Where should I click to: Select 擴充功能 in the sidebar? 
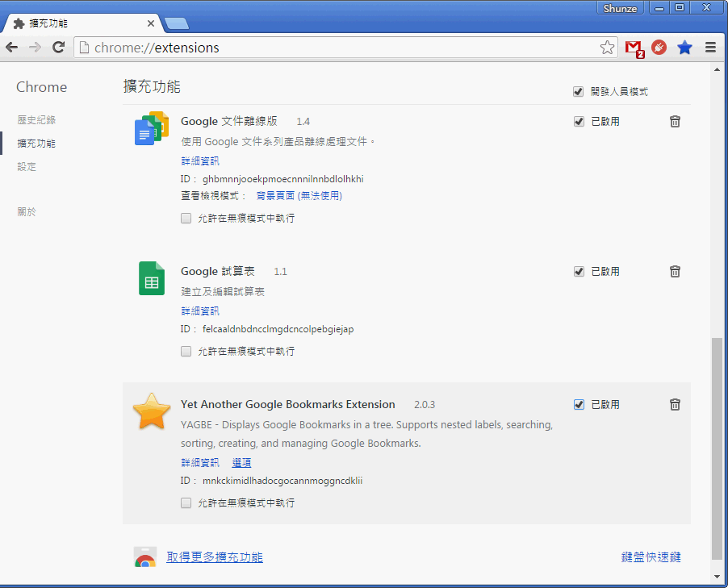point(36,144)
